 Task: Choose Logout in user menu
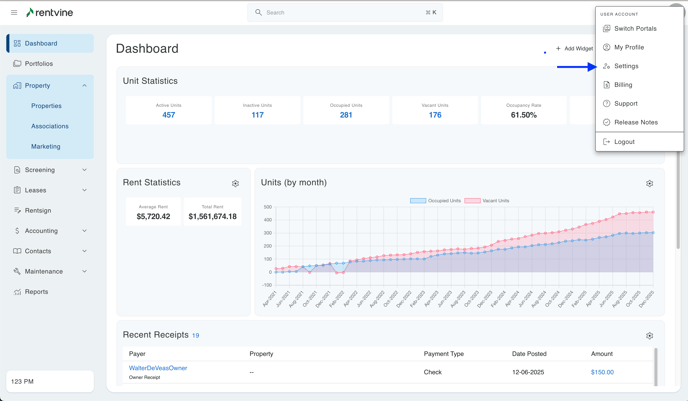[x=624, y=142]
